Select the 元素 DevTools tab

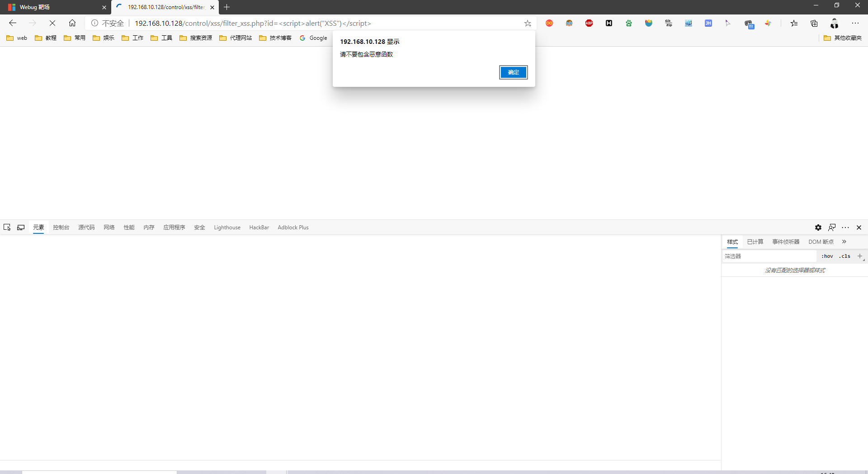pyautogui.click(x=38, y=228)
